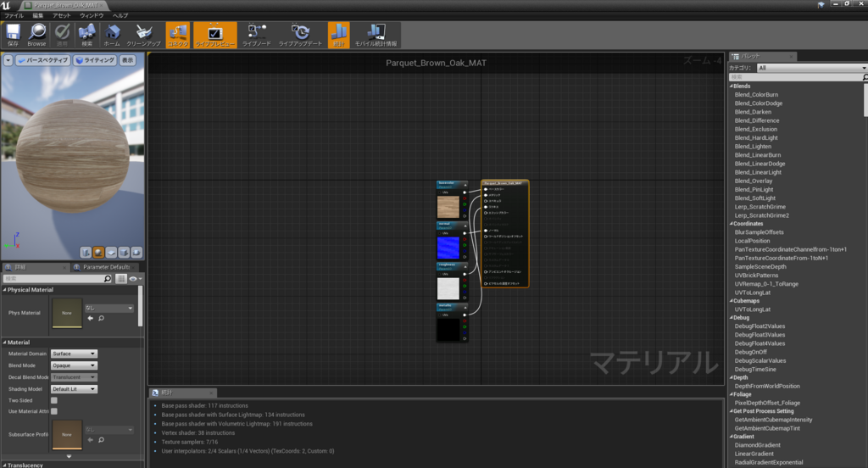868x468 pixels.
Task: Collapse the Blends palette category
Action: 732,86
